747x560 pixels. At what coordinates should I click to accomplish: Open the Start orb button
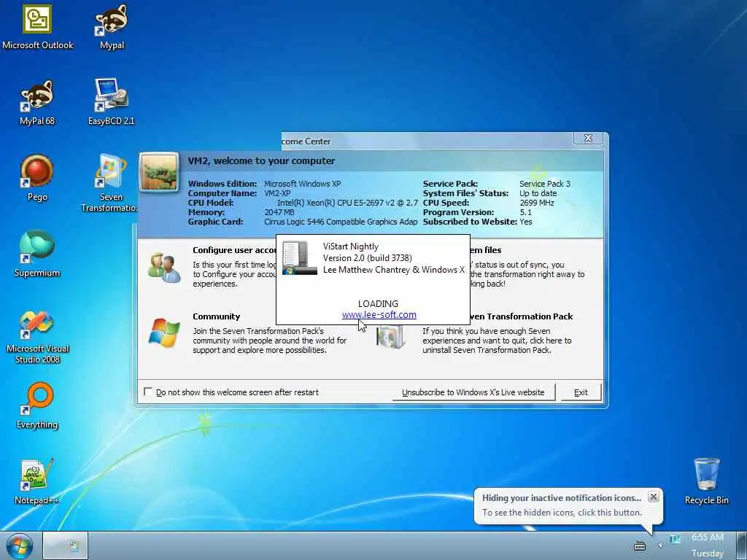(x=20, y=546)
